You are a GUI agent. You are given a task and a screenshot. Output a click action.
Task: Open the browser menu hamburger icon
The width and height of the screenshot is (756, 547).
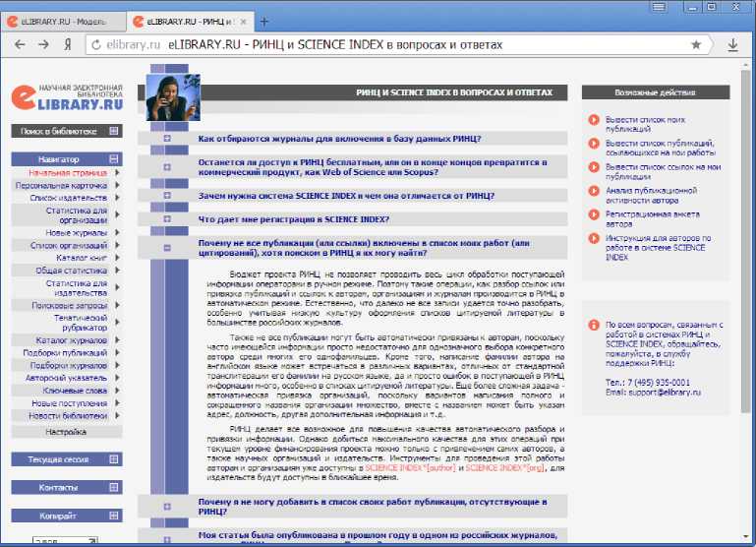(659, 7)
